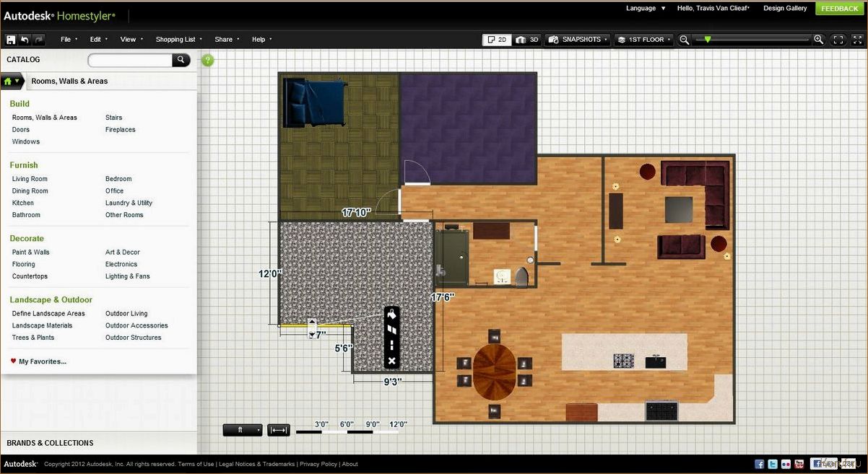Zoom out with the minus magnifier icon
This screenshot has height=474, width=868.
685,40
